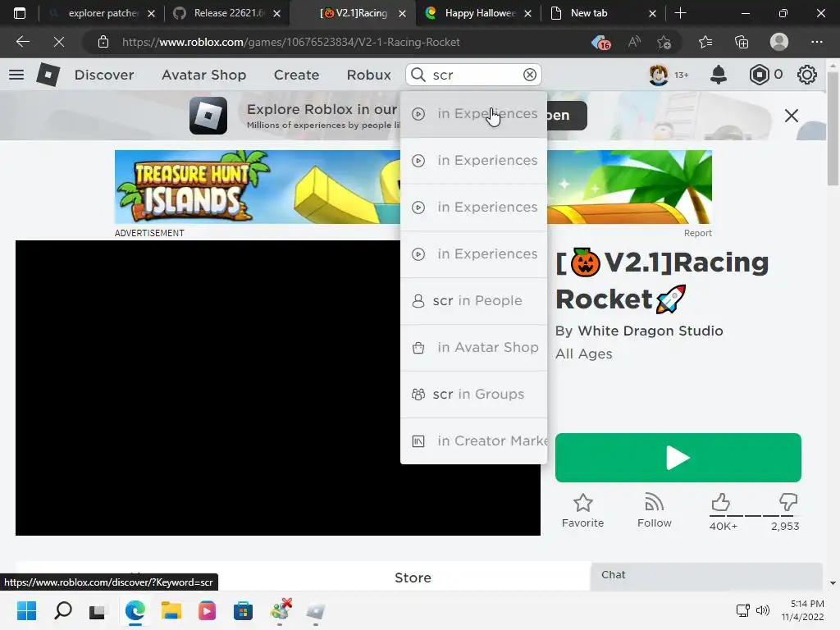The width and height of the screenshot is (840, 630).
Task: Stop loading the page
Action: 59,42
